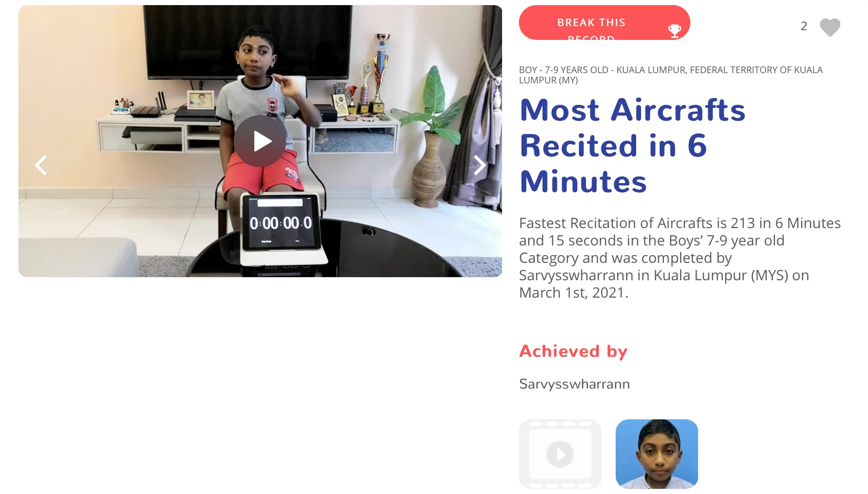The height and width of the screenshot is (494, 868).
Task: Open Sarvysswharrann's name under Achieved by
Action: tap(574, 384)
